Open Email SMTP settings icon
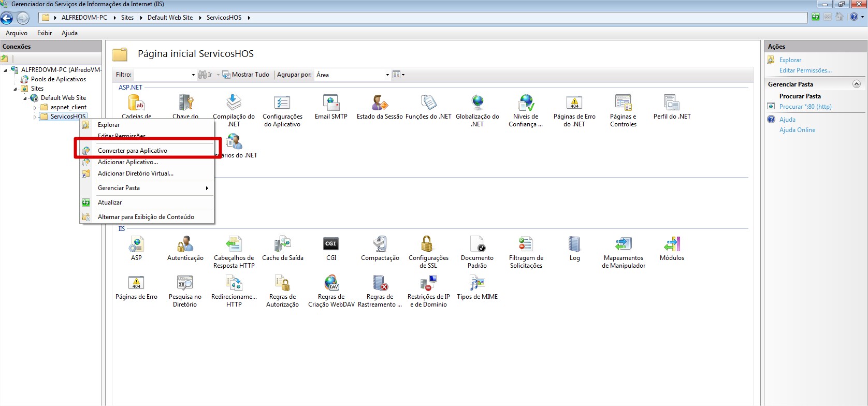 pos(331,103)
